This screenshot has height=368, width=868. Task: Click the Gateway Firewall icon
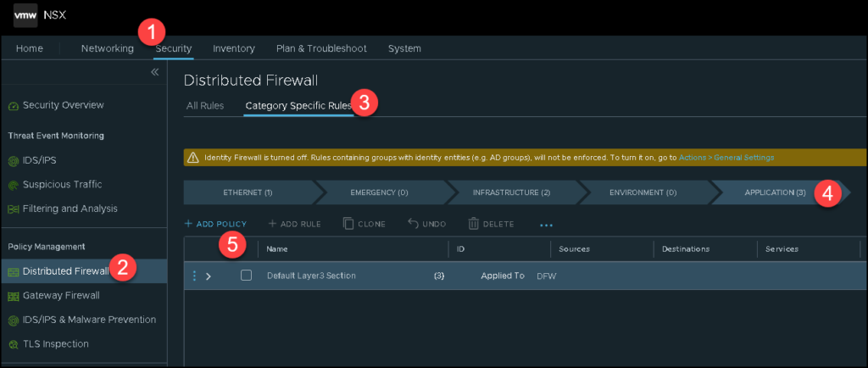point(13,296)
